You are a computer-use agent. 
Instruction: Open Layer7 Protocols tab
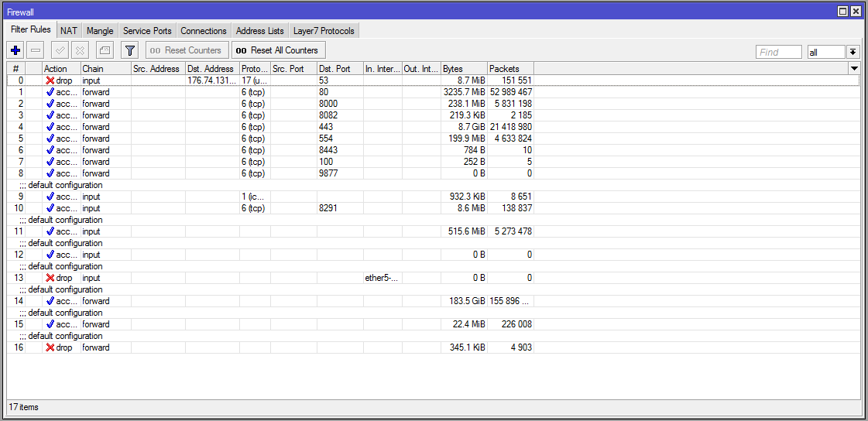tap(324, 31)
